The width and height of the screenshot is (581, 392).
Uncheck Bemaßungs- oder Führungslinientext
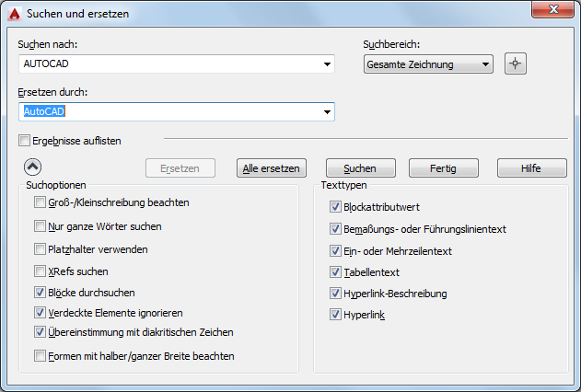click(x=335, y=229)
